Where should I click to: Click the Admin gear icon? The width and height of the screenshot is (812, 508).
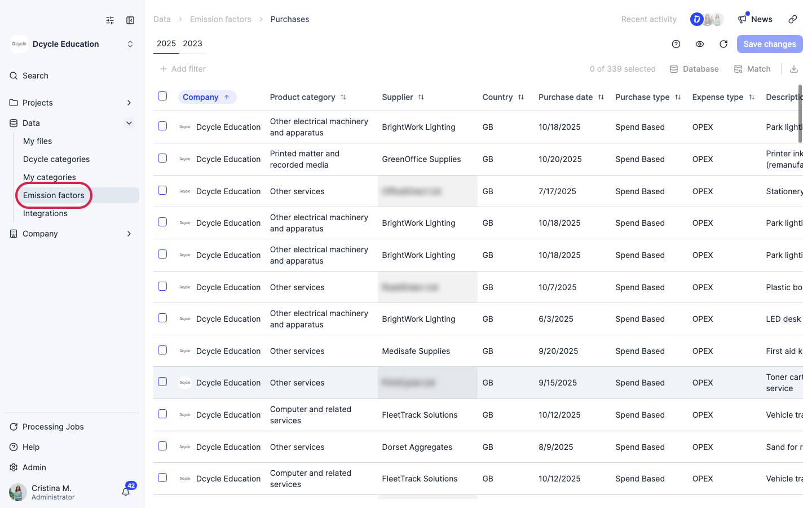(x=14, y=467)
